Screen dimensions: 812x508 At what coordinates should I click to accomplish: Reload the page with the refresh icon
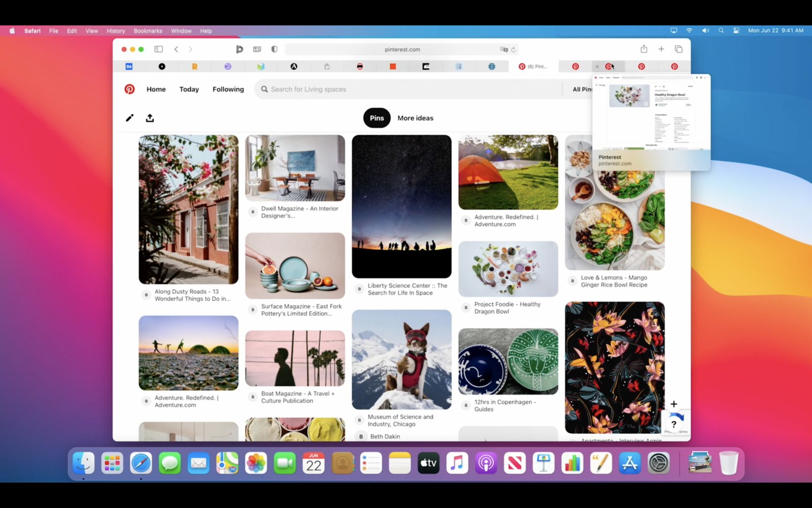click(514, 49)
